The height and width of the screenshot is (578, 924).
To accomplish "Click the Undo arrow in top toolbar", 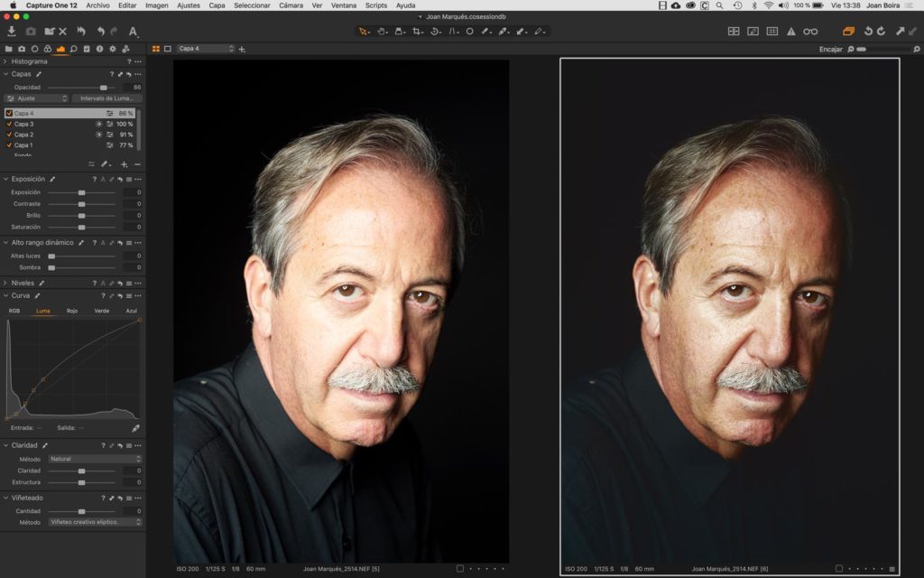I will click(101, 32).
